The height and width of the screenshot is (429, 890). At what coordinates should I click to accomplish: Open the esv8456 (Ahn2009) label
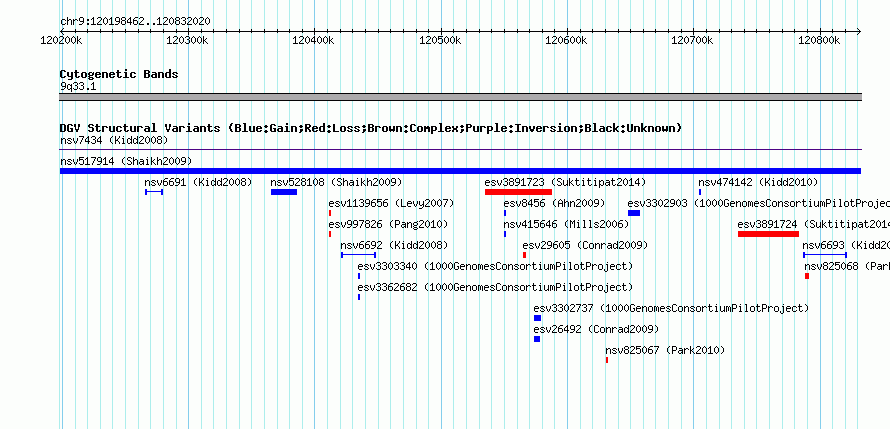pos(554,203)
